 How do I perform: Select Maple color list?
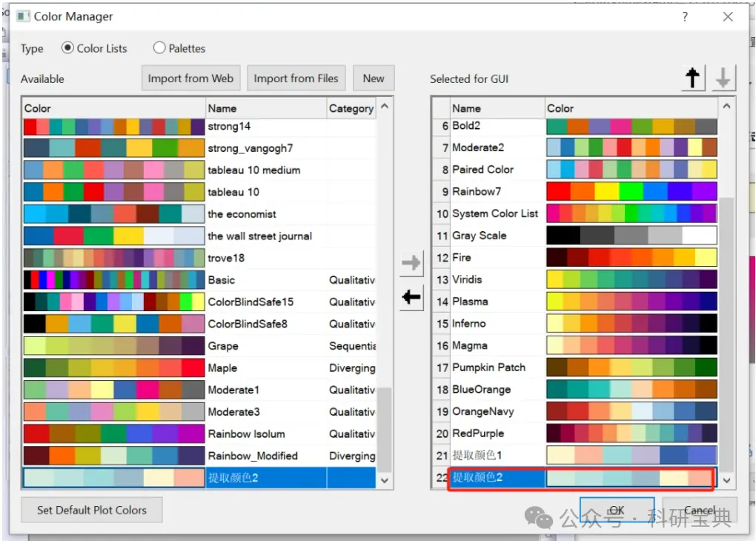[222, 367]
